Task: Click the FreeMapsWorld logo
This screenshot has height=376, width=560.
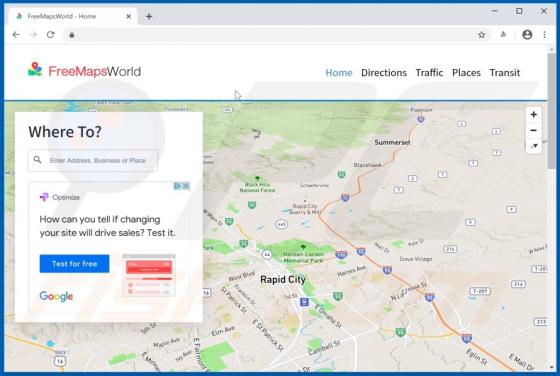Action: click(84, 71)
